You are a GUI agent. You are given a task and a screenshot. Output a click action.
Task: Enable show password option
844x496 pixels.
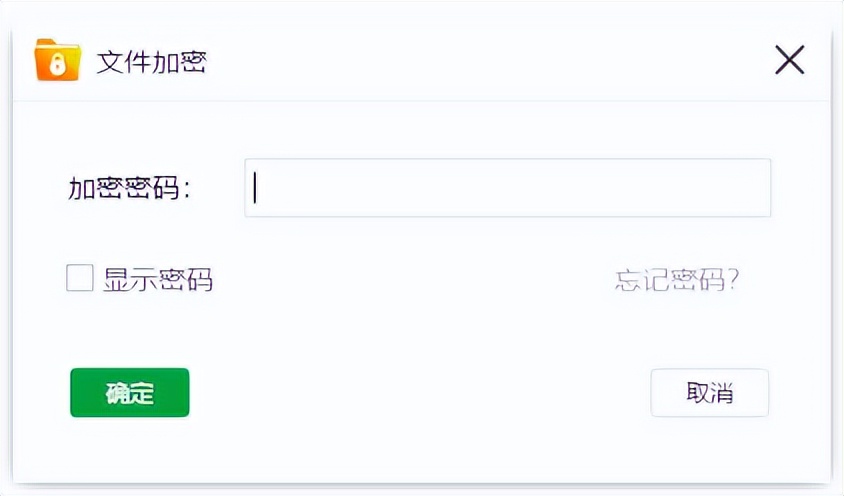[80, 278]
